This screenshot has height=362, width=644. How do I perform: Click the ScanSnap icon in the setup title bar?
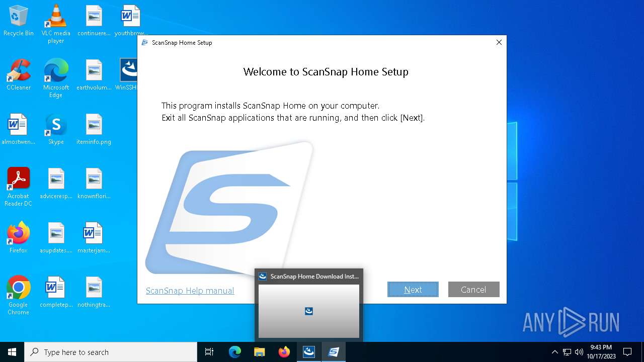145,43
